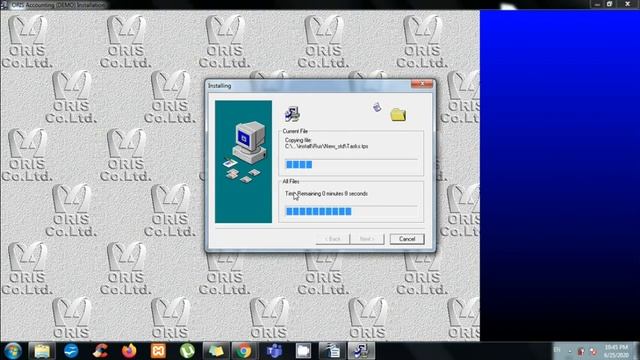Minimize the ORIS Accounting installation window

tap(597, 4)
